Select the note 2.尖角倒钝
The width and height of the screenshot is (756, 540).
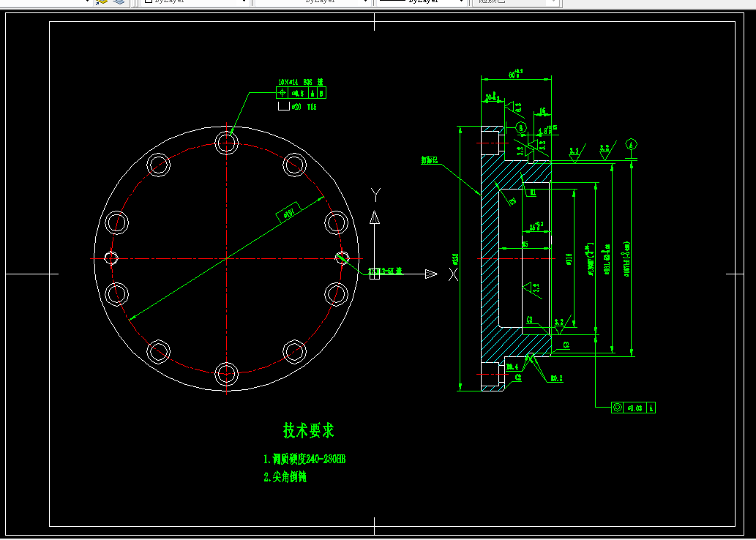tap(285, 478)
